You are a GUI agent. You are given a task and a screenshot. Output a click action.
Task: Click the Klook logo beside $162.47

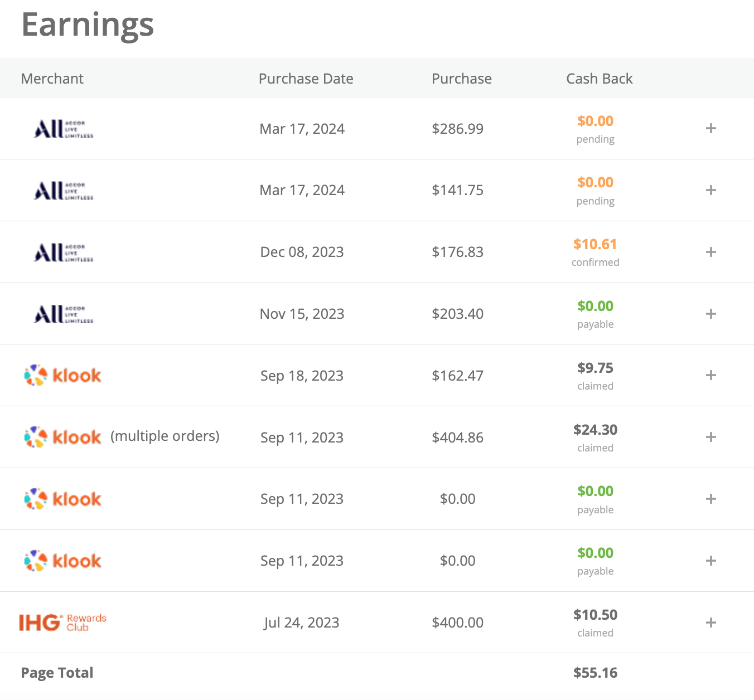(62, 375)
